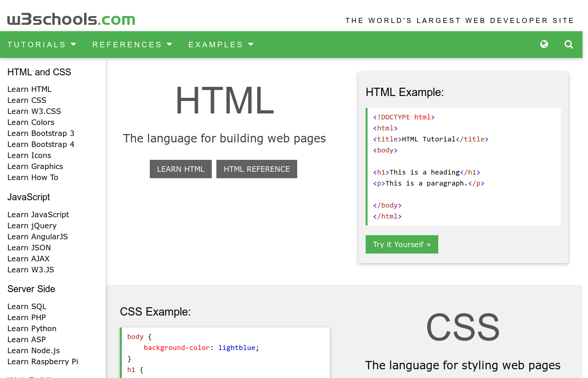The image size is (588, 378).
Task: Open Learn Icons sidebar link
Action: (x=29, y=155)
